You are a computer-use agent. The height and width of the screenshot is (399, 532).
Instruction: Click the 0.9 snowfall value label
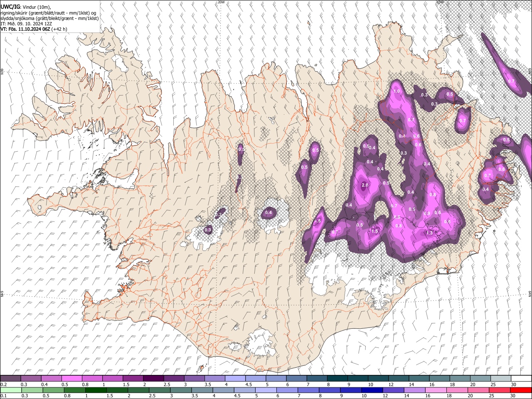tap(427, 213)
